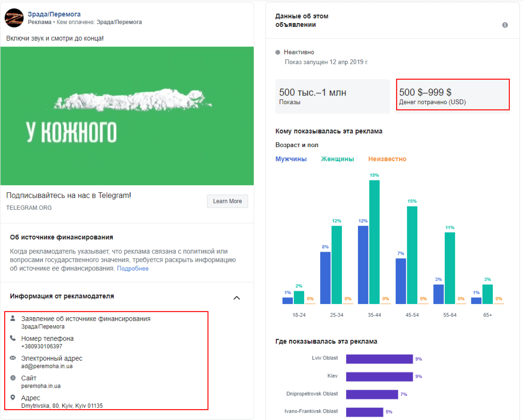
Task: Click the 500 тыс.–1 млн Показы box
Action: click(332, 96)
